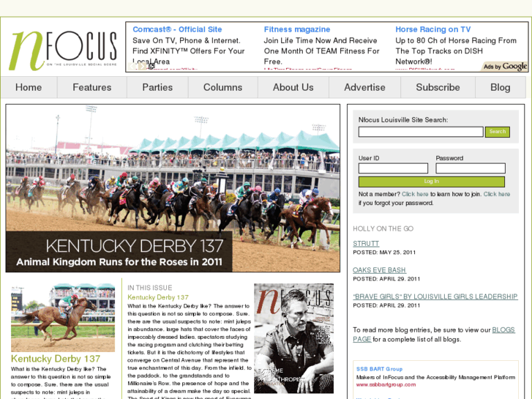Open SSB BART Group ad link

pyautogui.click(x=379, y=369)
